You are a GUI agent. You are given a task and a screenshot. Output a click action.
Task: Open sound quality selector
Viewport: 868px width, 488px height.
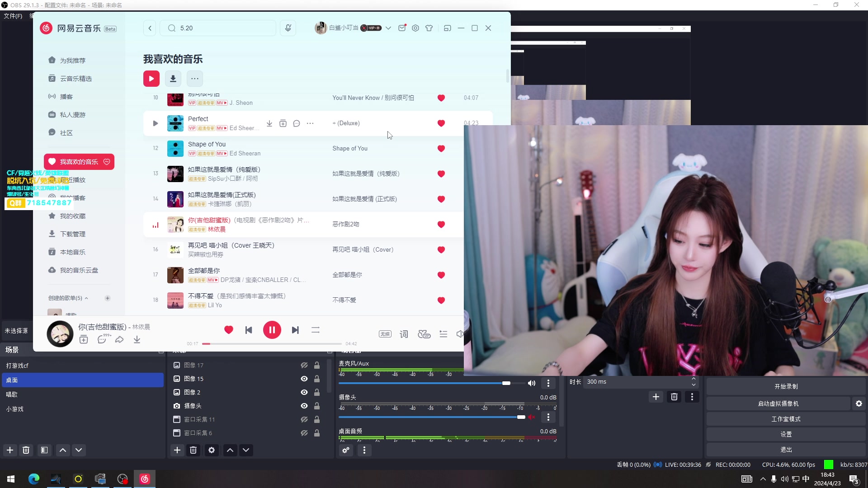coord(385,334)
